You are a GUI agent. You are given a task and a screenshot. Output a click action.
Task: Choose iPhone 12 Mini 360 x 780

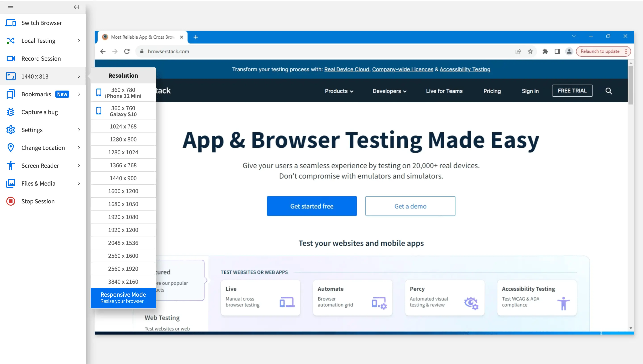123,93
